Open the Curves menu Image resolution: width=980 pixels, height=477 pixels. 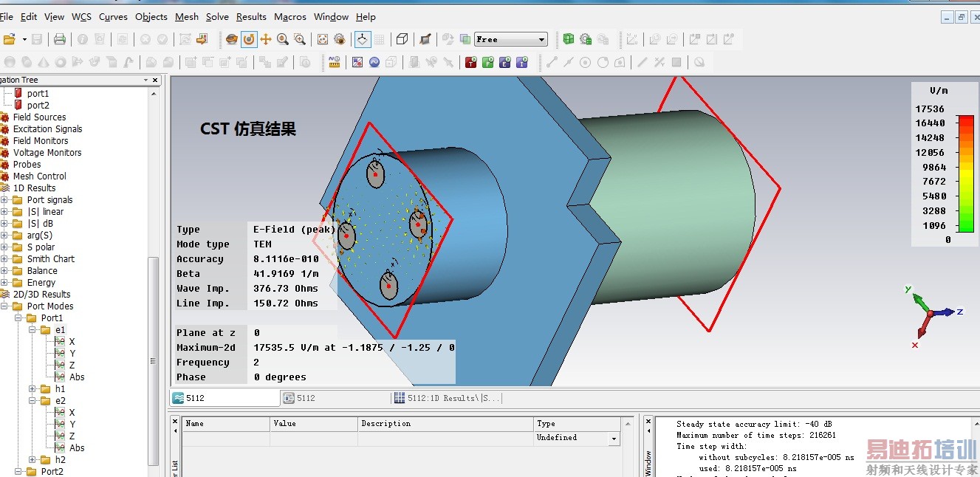[113, 16]
